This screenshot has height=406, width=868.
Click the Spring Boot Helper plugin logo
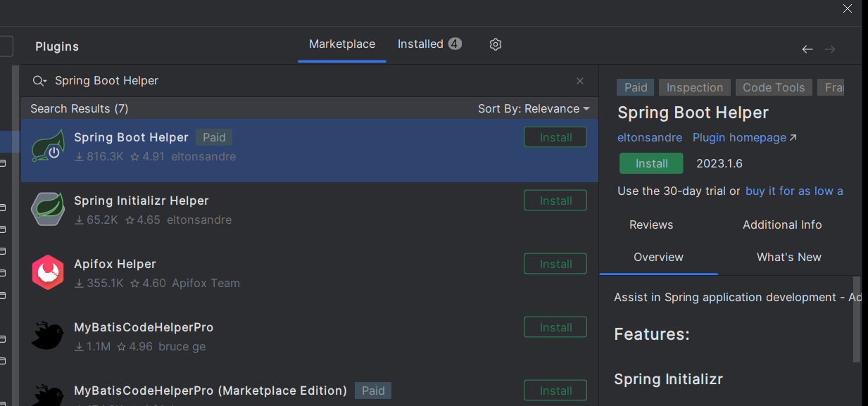tap(48, 146)
